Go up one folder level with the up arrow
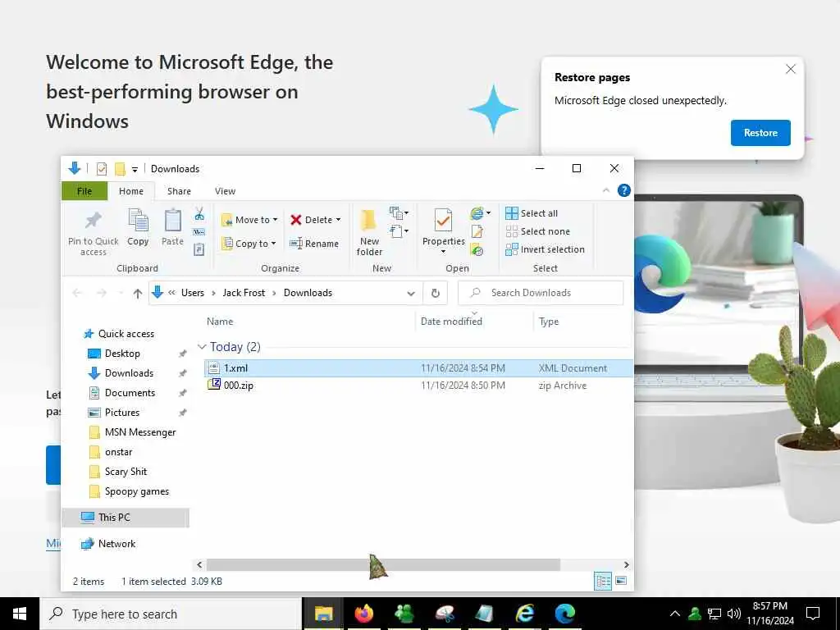This screenshot has width=840, height=630. [x=138, y=293]
